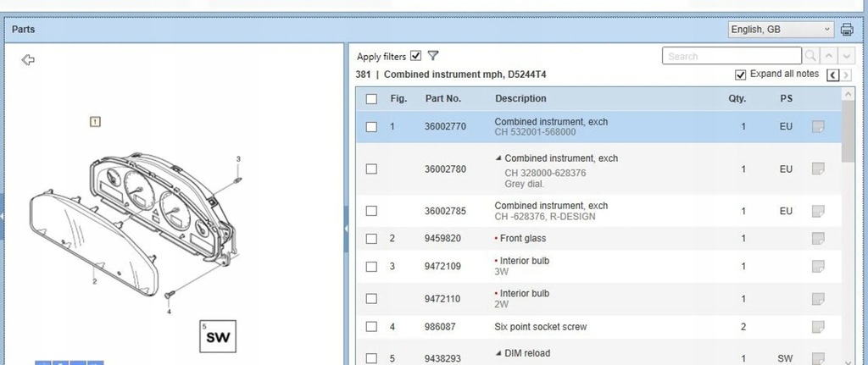Open note icon for part 36002780
This screenshot has width=868, height=365.
point(818,169)
